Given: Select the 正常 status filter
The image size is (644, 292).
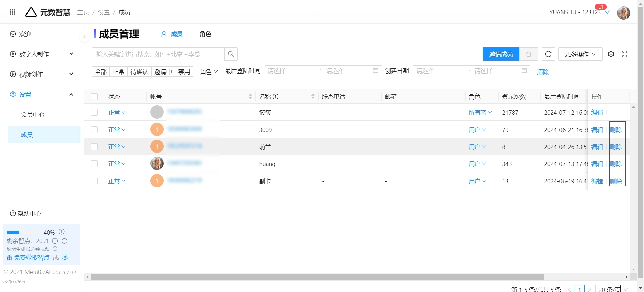Looking at the screenshot, I should [118, 71].
